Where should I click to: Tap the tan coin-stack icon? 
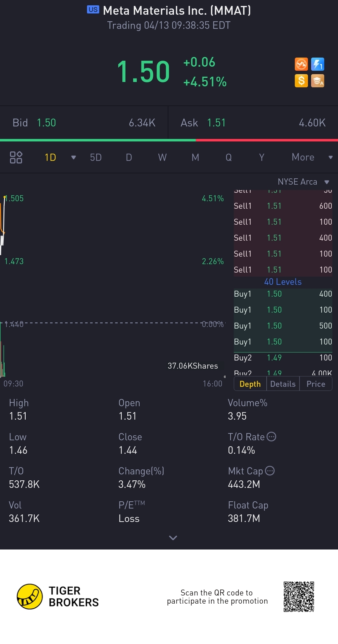pyautogui.click(x=318, y=81)
